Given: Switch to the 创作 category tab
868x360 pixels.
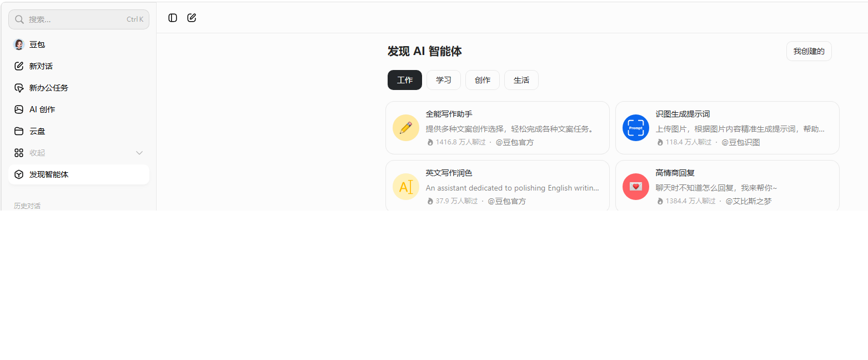Looking at the screenshot, I should (483, 80).
